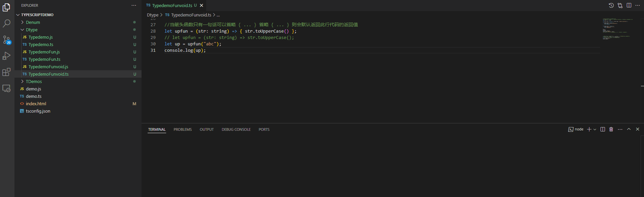Image resolution: width=644 pixels, height=197 pixels.
Task: Open demo.js file
Action: [x=78, y=89]
